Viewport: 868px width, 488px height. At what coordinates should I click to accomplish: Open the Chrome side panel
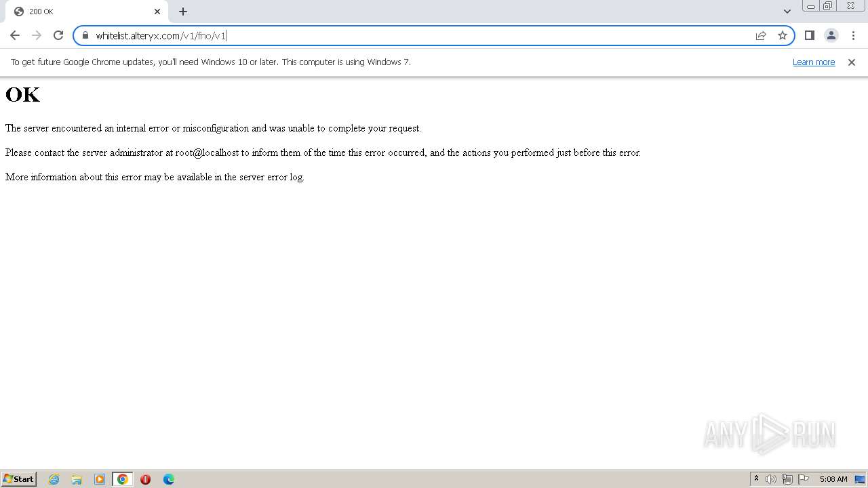tap(810, 35)
